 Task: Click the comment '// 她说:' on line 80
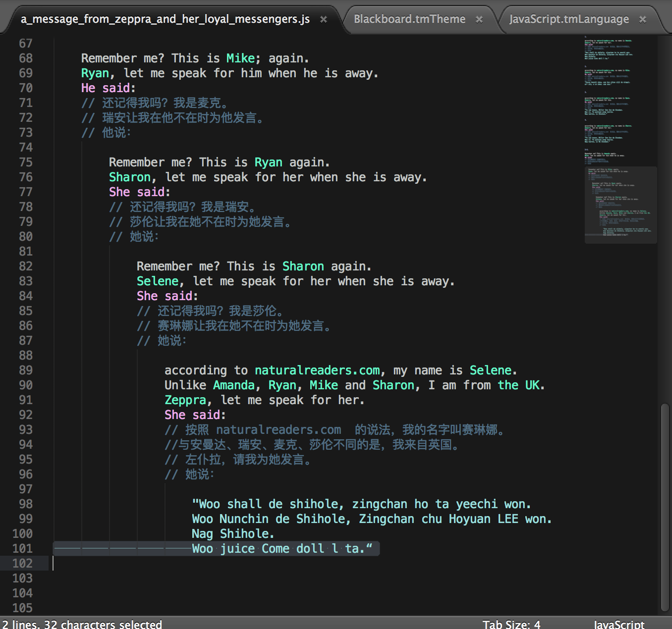pos(134,237)
